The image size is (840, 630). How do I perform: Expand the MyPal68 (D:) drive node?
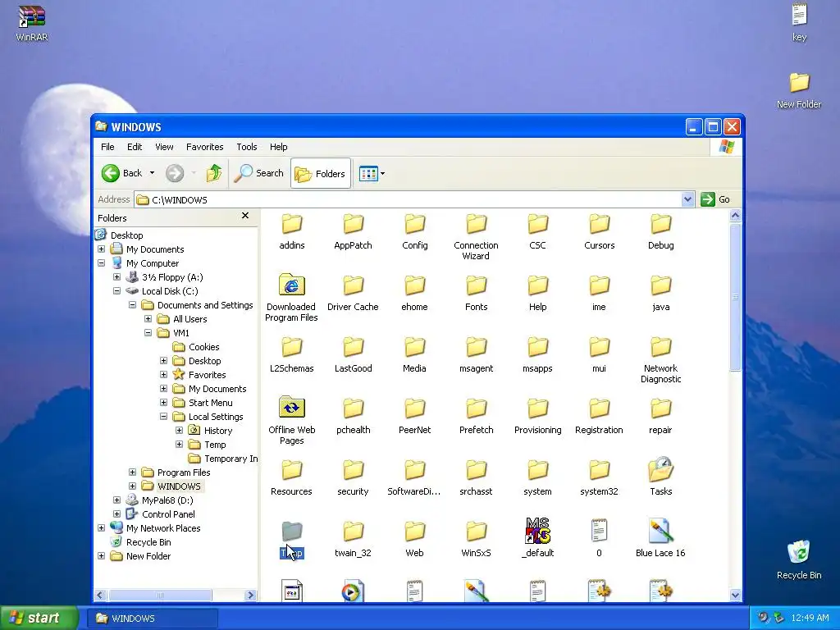[116, 500]
